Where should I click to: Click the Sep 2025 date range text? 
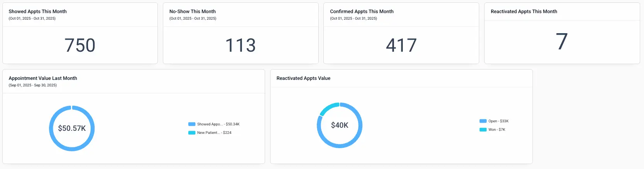coord(32,85)
